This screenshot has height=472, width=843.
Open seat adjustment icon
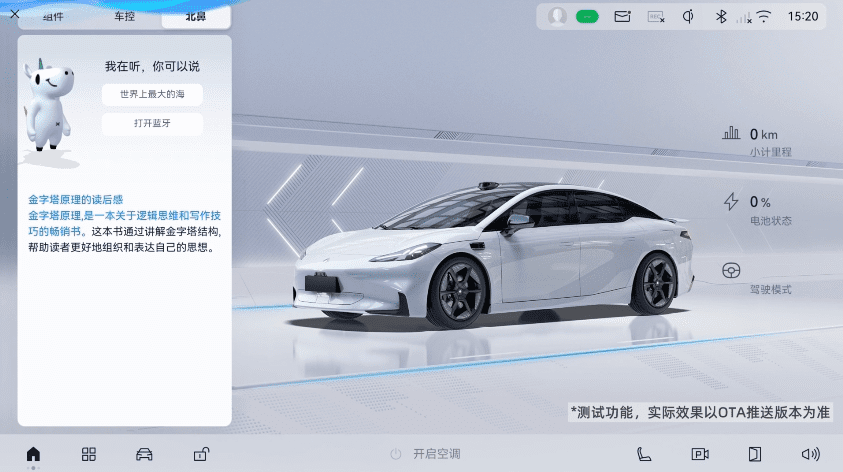click(645, 454)
